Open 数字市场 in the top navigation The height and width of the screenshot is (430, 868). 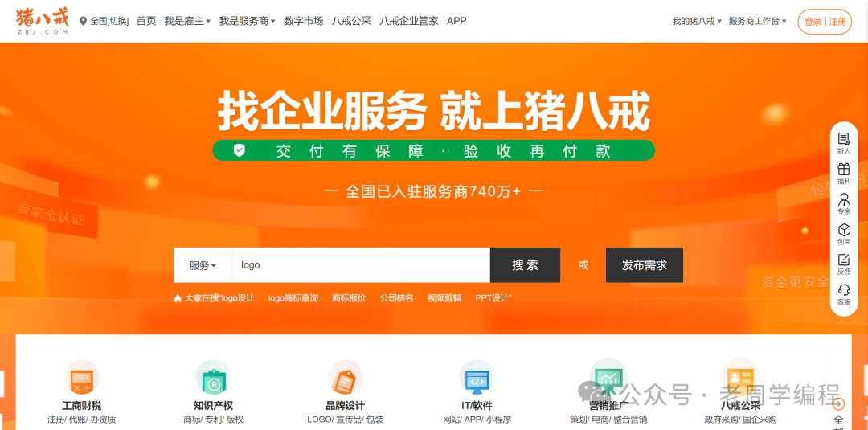click(303, 21)
